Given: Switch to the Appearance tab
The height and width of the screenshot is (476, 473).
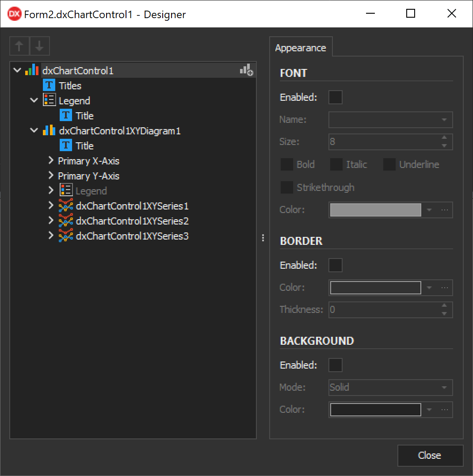Looking at the screenshot, I should tap(301, 48).
